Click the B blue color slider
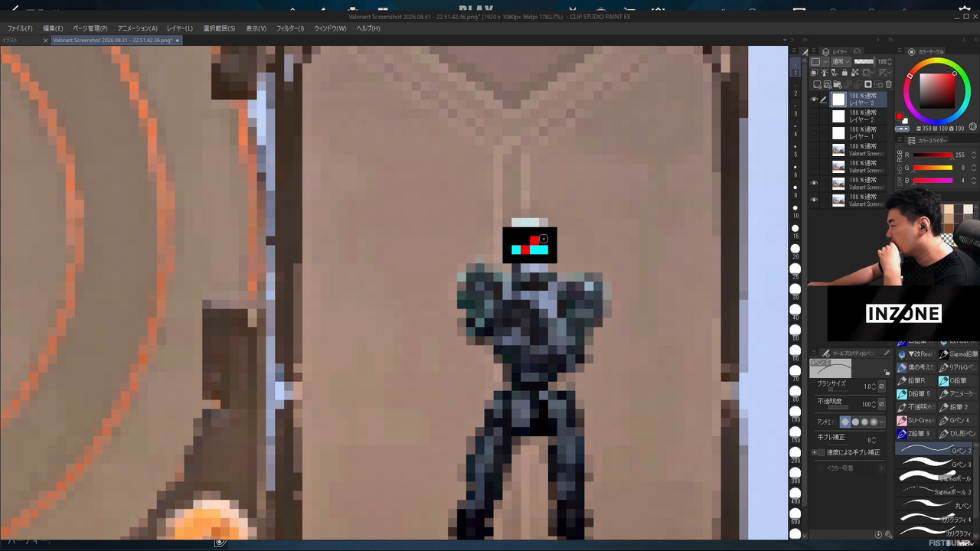 click(933, 181)
